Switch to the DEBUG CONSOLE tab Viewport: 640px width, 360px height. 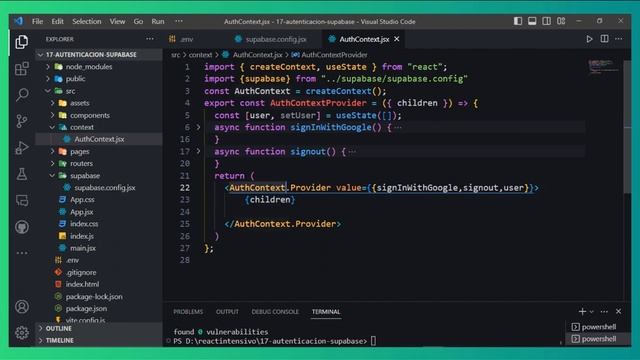[275, 311]
